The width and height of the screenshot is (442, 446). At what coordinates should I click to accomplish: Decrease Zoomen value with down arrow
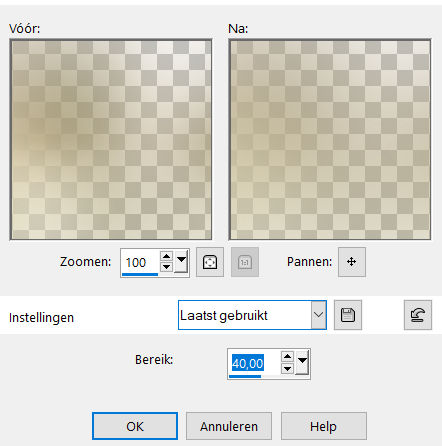pos(166,267)
